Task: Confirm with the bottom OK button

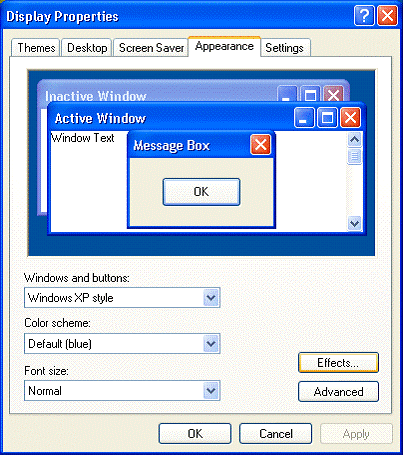Action: (195, 434)
